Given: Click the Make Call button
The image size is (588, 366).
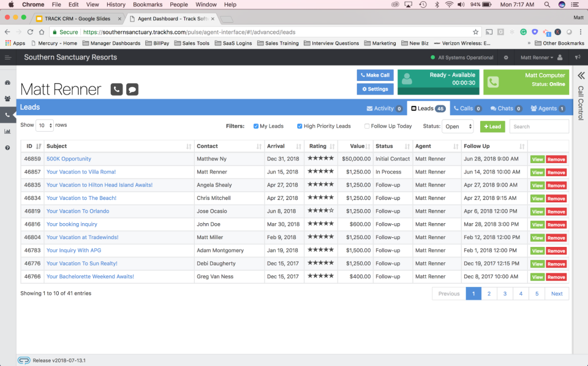Looking at the screenshot, I should 374,75.
